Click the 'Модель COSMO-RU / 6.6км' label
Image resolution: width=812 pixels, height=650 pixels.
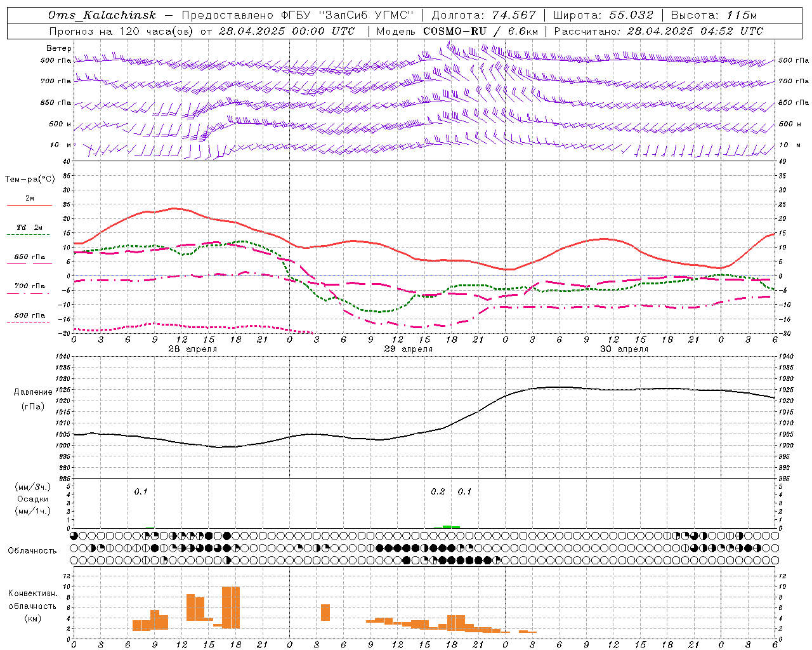pyautogui.click(x=457, y=31)
